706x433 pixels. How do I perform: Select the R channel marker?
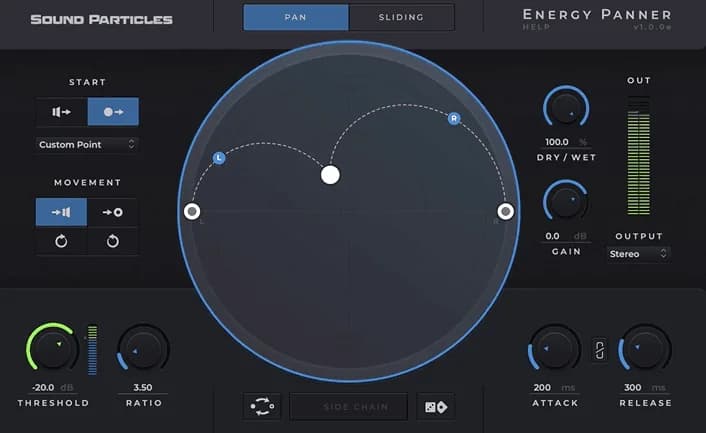[454, 118]
